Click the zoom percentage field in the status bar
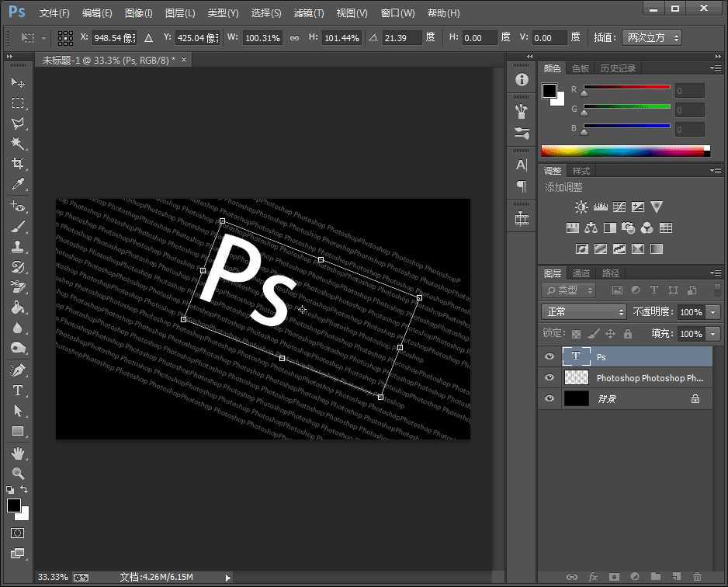The height and width of the screenshot is (587, 728). coord(52,577)
